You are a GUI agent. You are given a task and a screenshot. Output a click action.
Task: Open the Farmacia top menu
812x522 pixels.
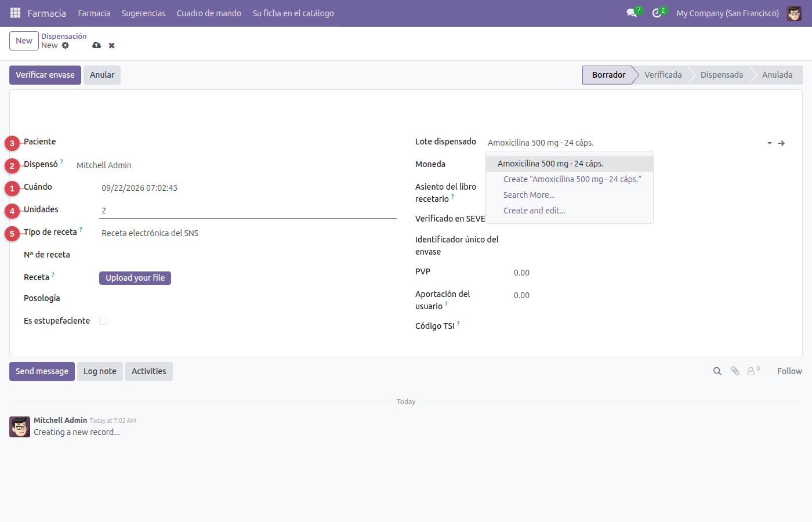(x=94, y=13)
